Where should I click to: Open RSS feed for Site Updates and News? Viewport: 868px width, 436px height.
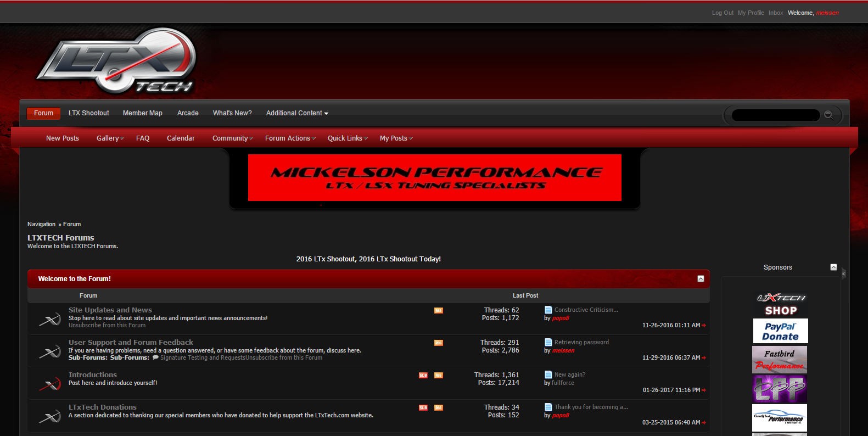tap(438, 311)
